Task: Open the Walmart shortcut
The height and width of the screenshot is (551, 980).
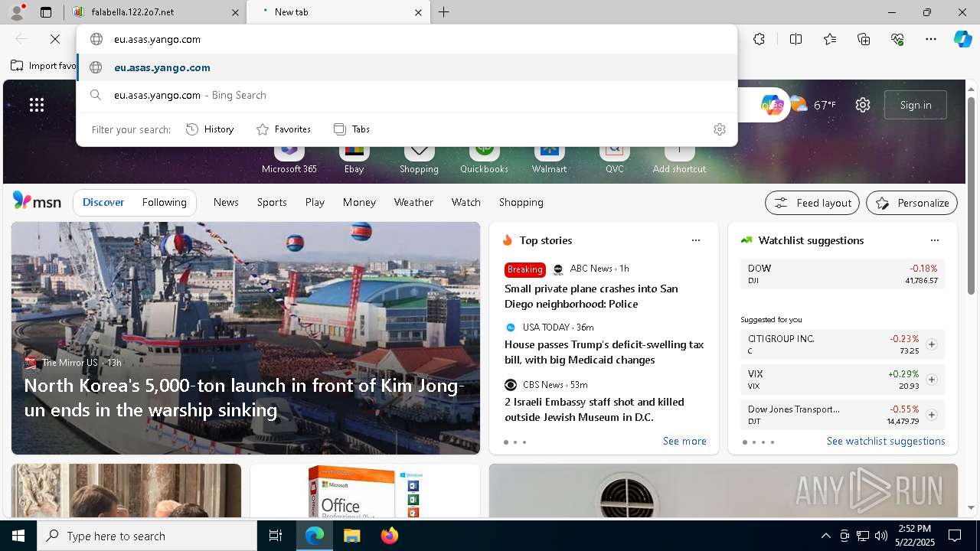Action: tap(549, 158)
